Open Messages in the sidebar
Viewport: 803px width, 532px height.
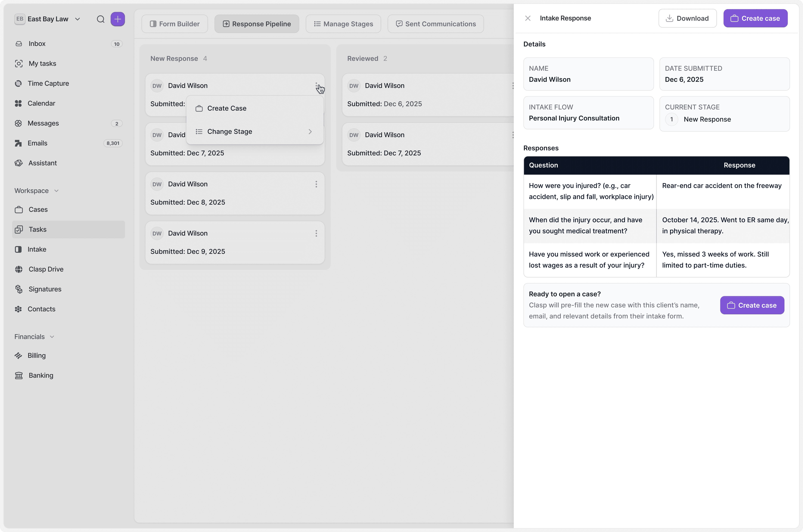click(x=68, y=123)
